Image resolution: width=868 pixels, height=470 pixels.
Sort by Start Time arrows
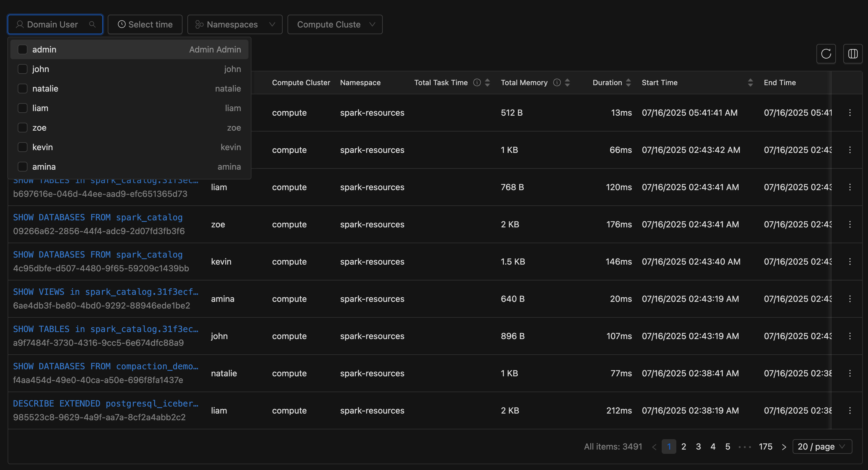click(x=750, y=82)
